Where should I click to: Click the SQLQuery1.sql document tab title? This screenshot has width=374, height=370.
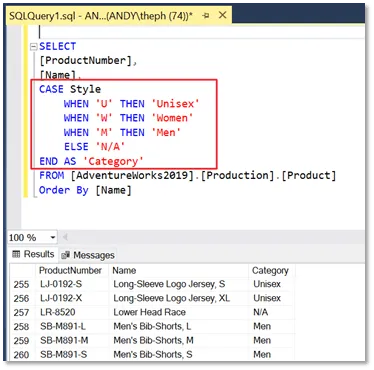[101, 16]
